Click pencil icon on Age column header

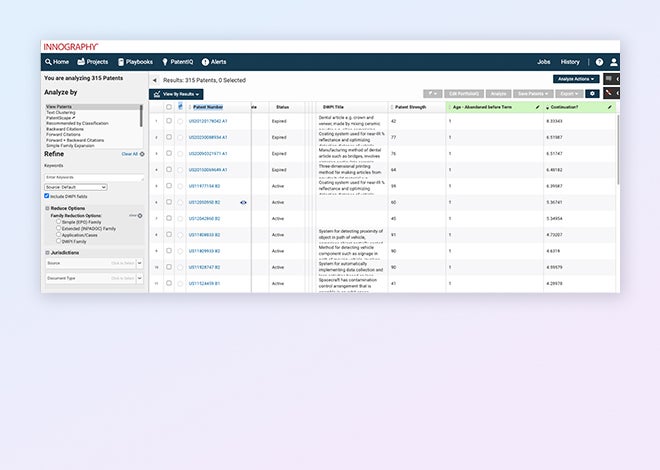point(537,107)
